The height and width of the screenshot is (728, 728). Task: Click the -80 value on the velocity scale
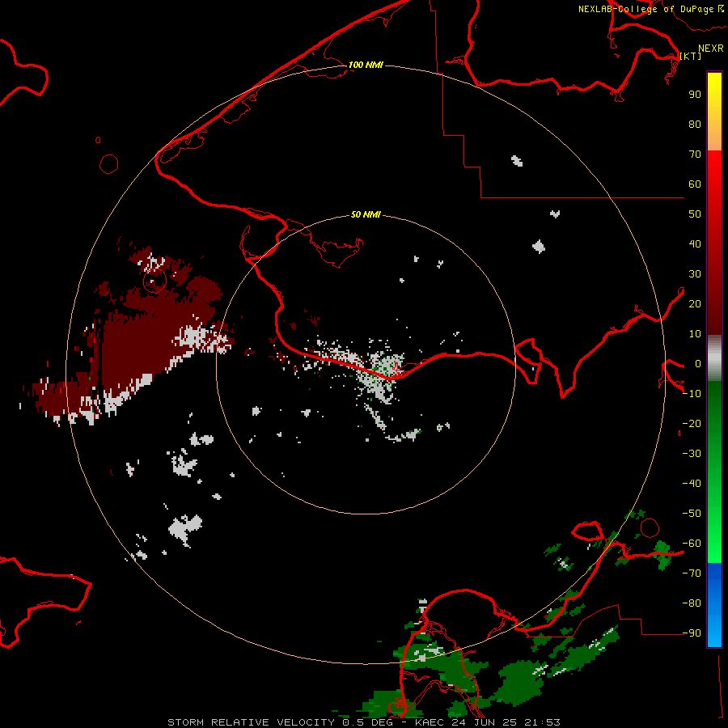click(692, 603)
